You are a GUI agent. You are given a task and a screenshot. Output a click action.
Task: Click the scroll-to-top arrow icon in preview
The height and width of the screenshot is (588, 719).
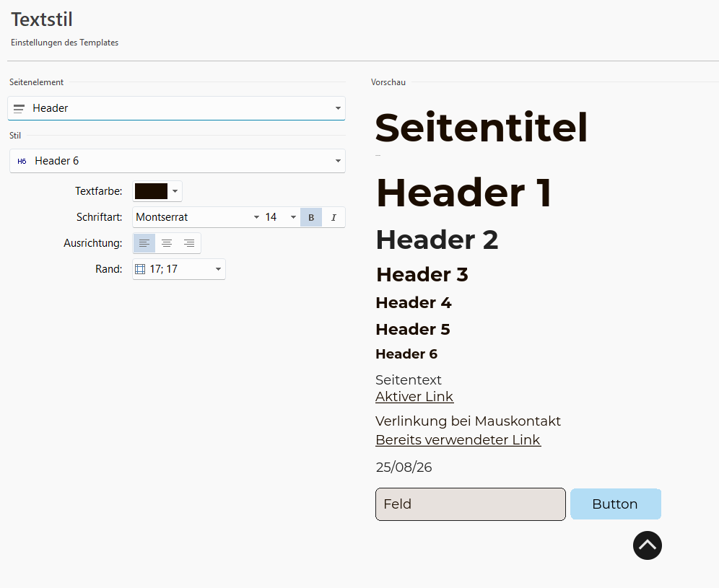point(647,545)
